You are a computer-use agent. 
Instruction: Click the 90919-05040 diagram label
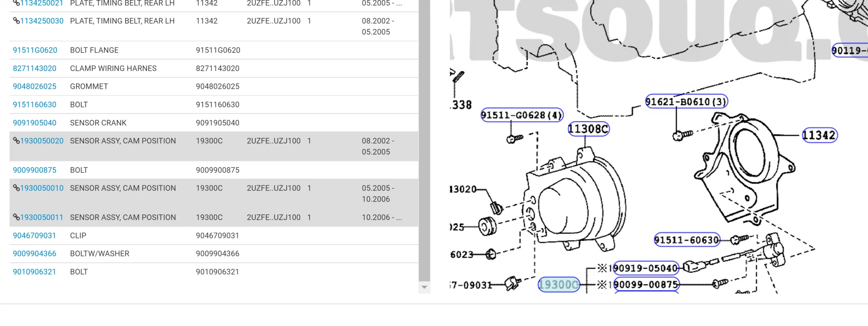pos(646,268)
